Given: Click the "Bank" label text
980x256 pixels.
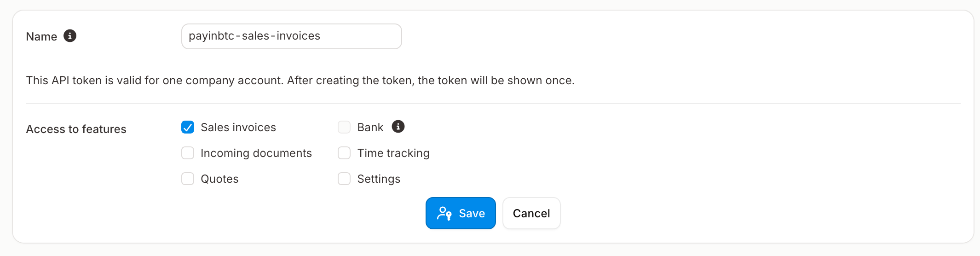Looking at the screenshot, I should click(x=370, y=128).
